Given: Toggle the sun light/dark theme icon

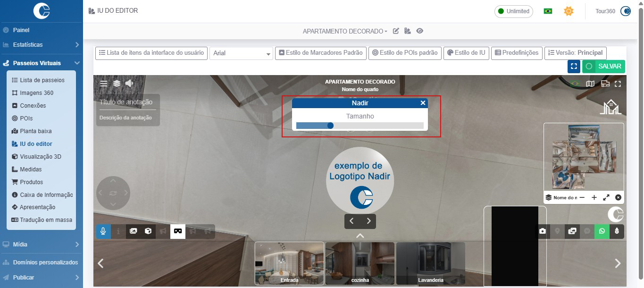Looking at the screenshot, I should 569,11.
